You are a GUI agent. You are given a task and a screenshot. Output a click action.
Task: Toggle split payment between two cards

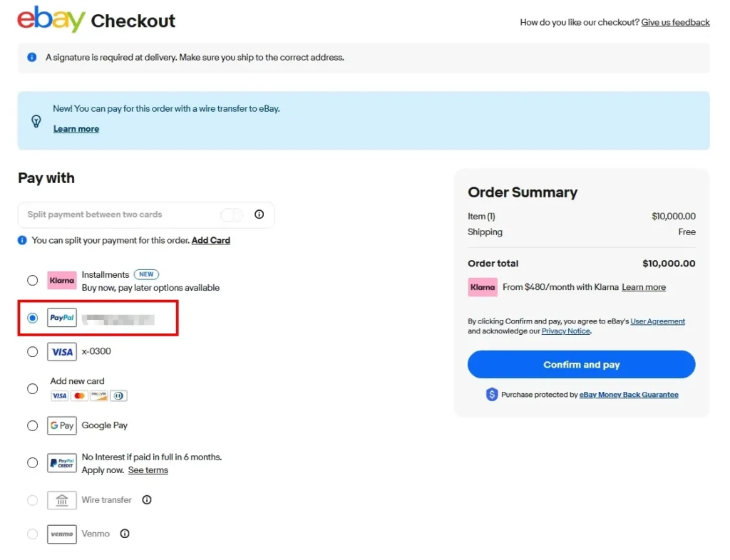coord(232,214)
